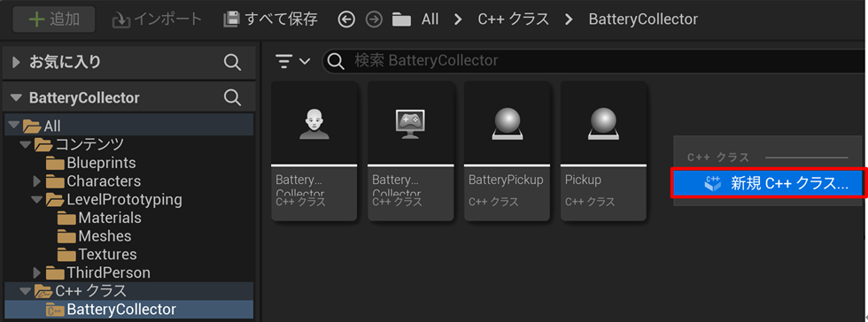868x322 pixels.
Task: Click the navigate back arrow icon
Action: 346,20
